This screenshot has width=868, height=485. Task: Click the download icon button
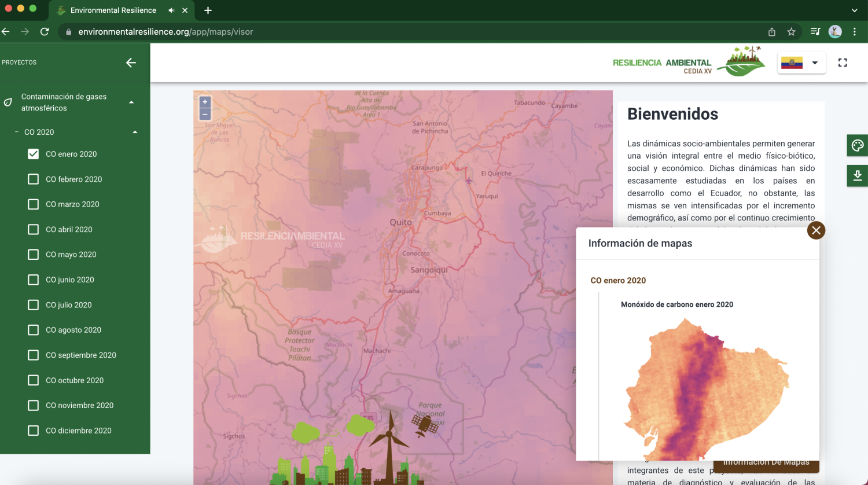tap(857, 175)
